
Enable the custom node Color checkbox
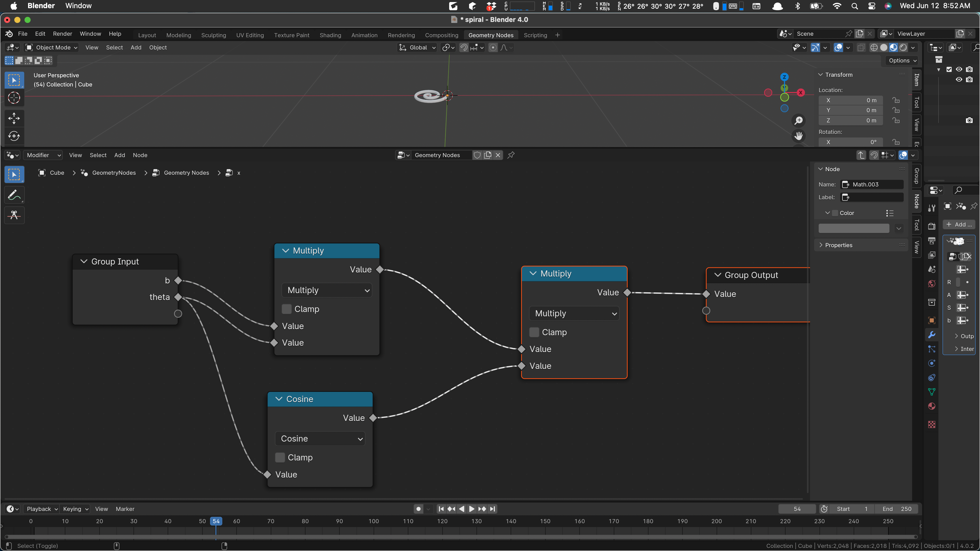(x=835, y=213)
